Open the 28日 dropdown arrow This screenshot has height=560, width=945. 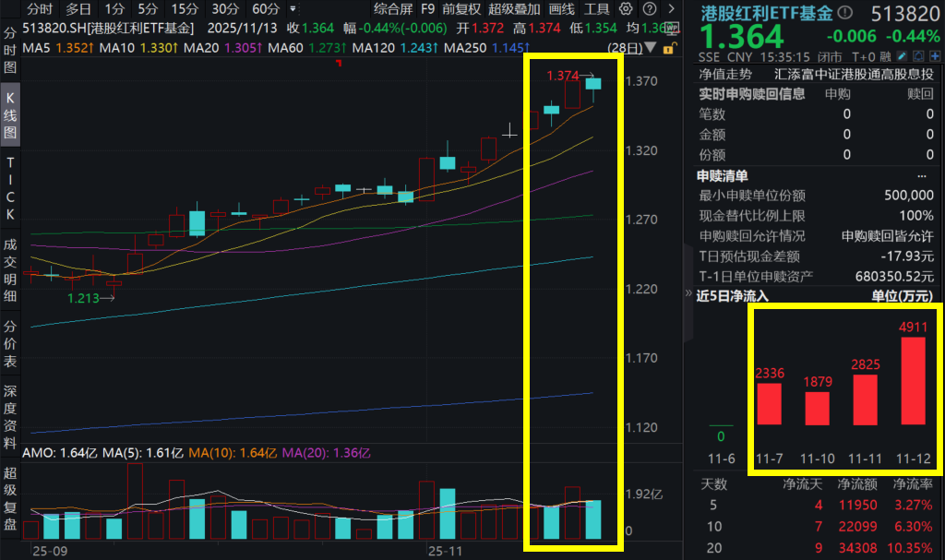(x=650, y=46)
